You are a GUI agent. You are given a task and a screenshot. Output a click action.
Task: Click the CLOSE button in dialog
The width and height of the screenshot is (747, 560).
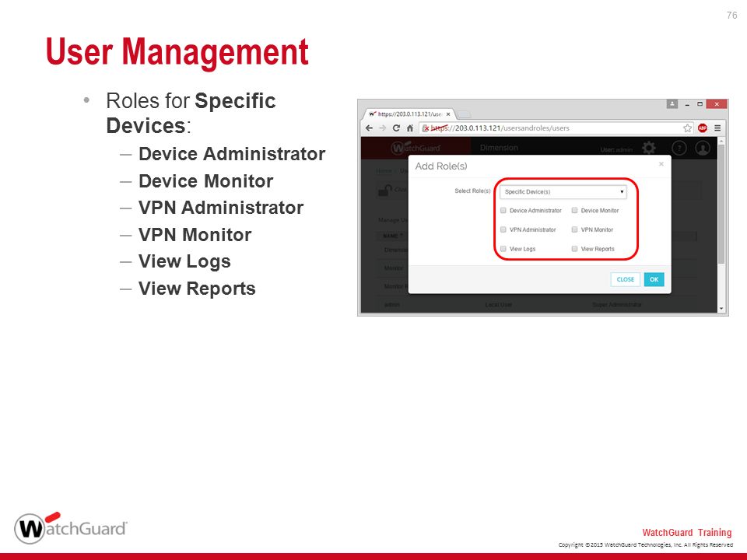625,279
